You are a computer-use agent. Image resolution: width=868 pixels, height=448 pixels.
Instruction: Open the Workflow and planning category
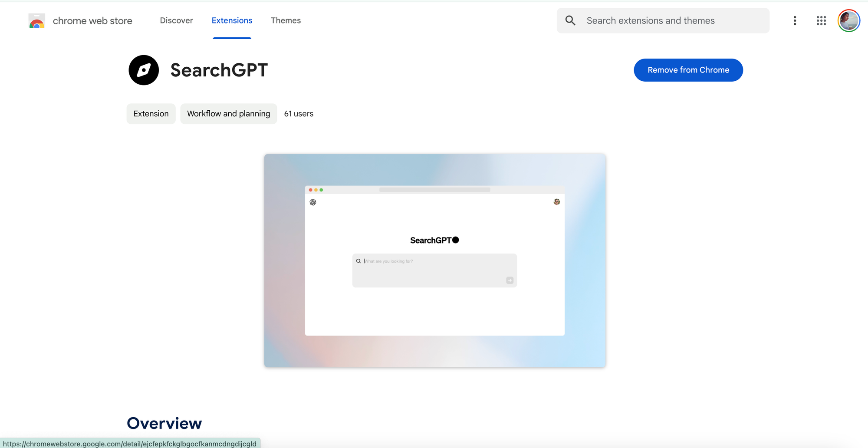pos(228,113)
